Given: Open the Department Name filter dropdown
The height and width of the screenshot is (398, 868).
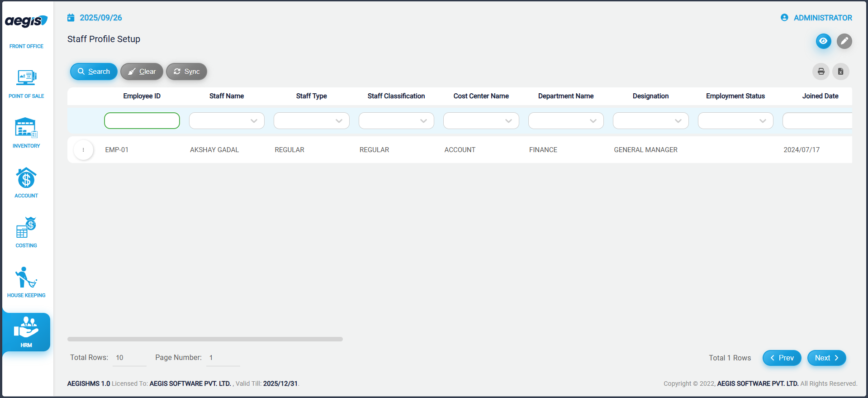Looking at the screenshot, I should tap(565, 121).
